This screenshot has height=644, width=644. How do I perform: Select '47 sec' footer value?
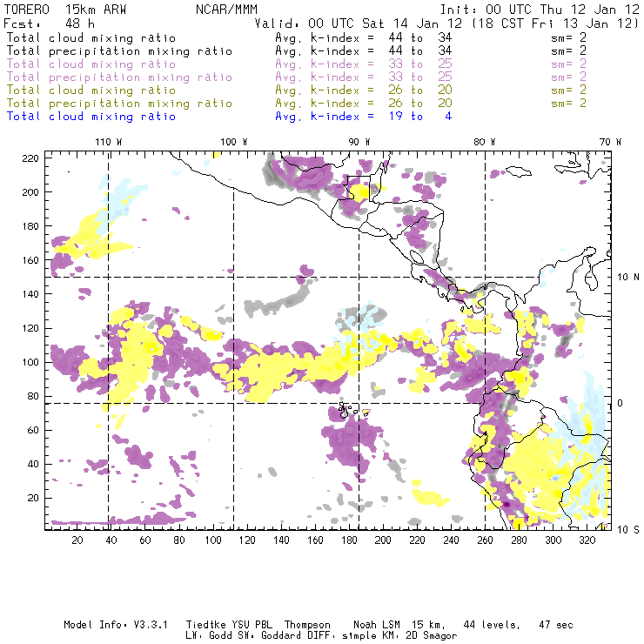point(556,625)
